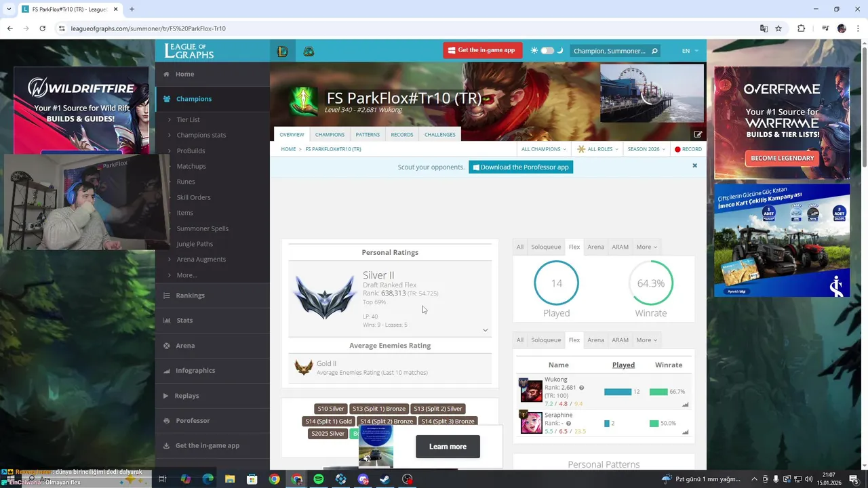The height and width of the screenshot is (488, 868).
Task: Open Wukong row graph icon
Action: click(x=685, y=404)
